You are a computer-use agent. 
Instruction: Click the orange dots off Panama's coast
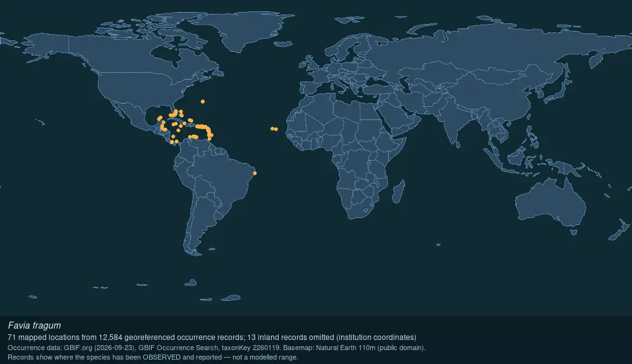coord(174,140)
